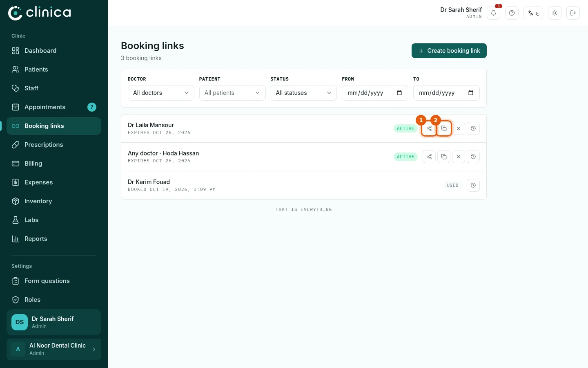This screenshot has width=588, height=368.
Task: Copy the Hoda Hassan booking link
Action: pos(444,157)
